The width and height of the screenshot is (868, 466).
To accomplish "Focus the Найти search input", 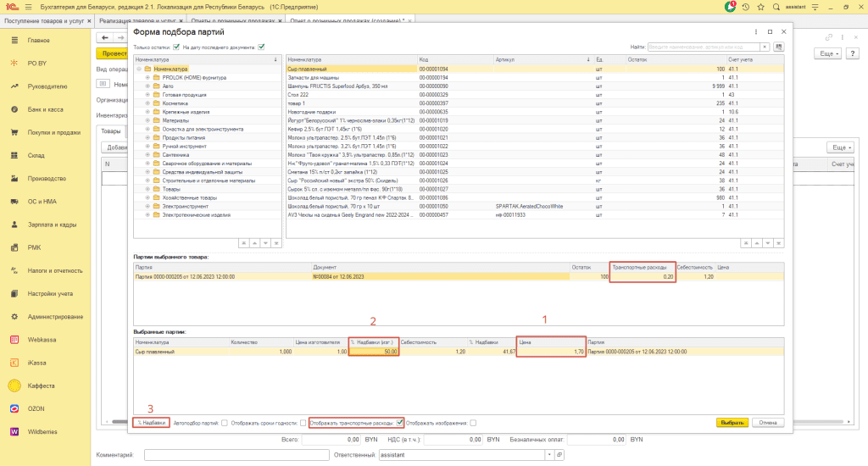I will click(x=704, y=47).
